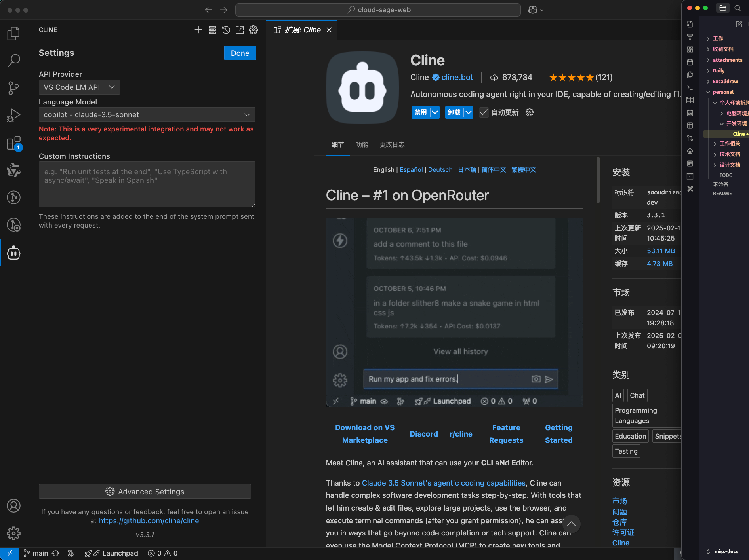Synchronize changes icon in status bar

56,553
